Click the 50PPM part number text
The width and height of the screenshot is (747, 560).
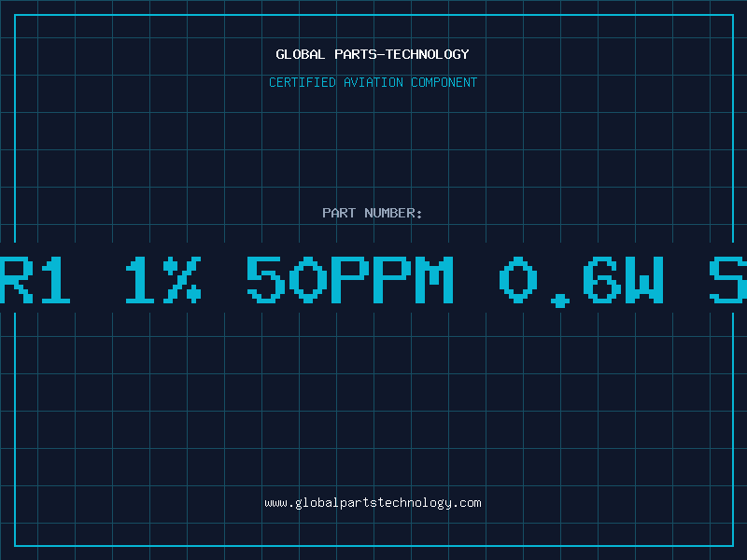pyautogui.click(x=349, y=279)
